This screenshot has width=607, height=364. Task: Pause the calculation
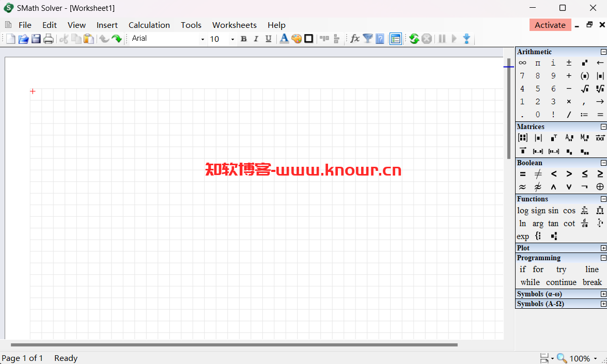click(442, 39)
